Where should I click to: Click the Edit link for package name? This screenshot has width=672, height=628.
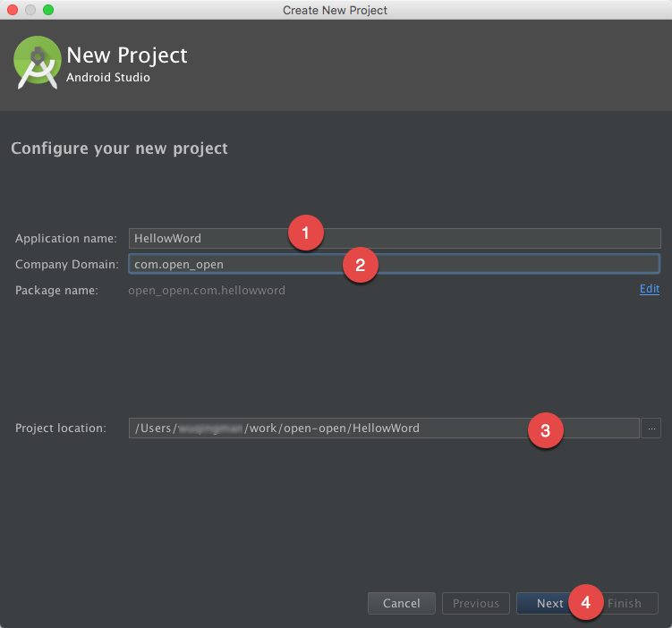649,289
